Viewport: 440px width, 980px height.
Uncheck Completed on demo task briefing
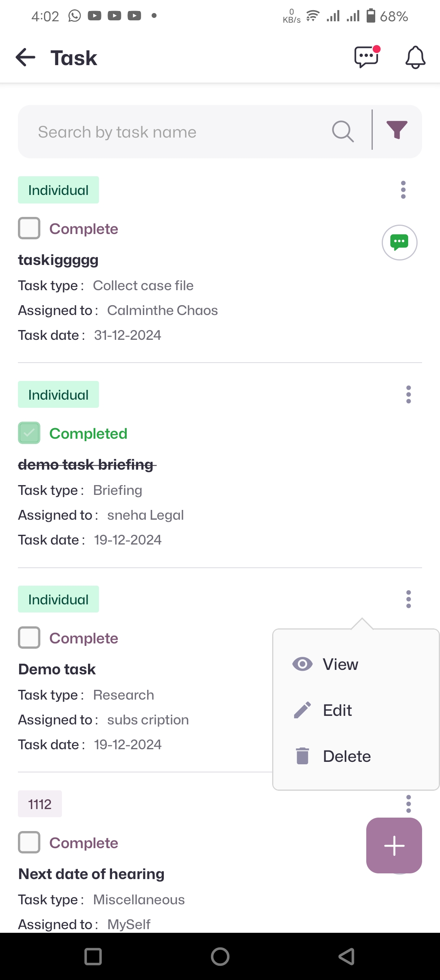click(29, 433)
